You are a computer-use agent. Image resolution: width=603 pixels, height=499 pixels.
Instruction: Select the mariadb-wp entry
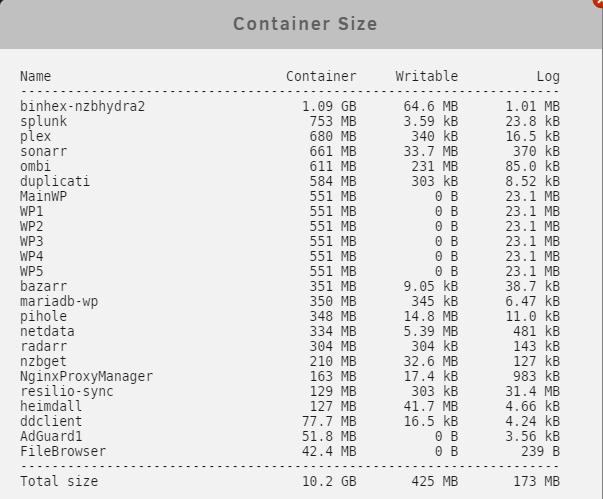click(x=59, y=301)
